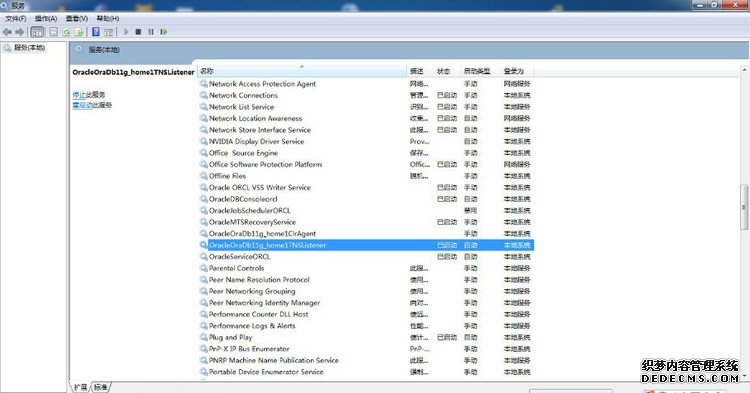Click the Pause Service icon
The width and height of the screenshot is (750, 393).
(151, 32)
